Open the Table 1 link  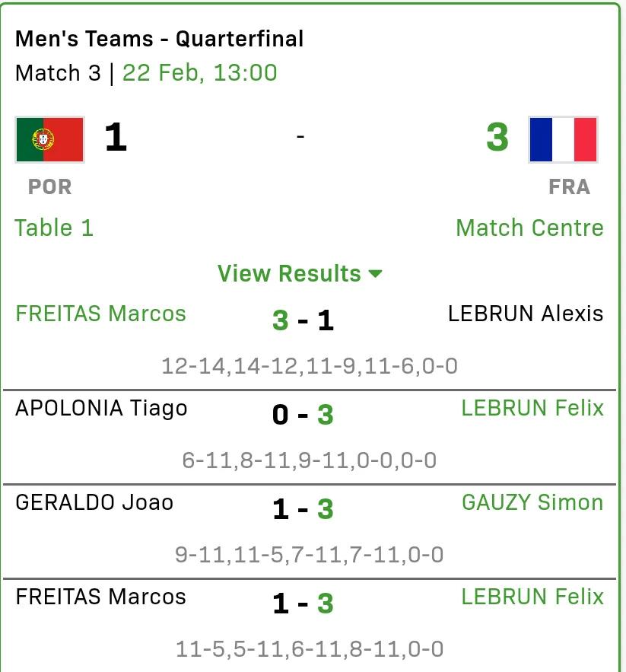click(x=54, y=228)
